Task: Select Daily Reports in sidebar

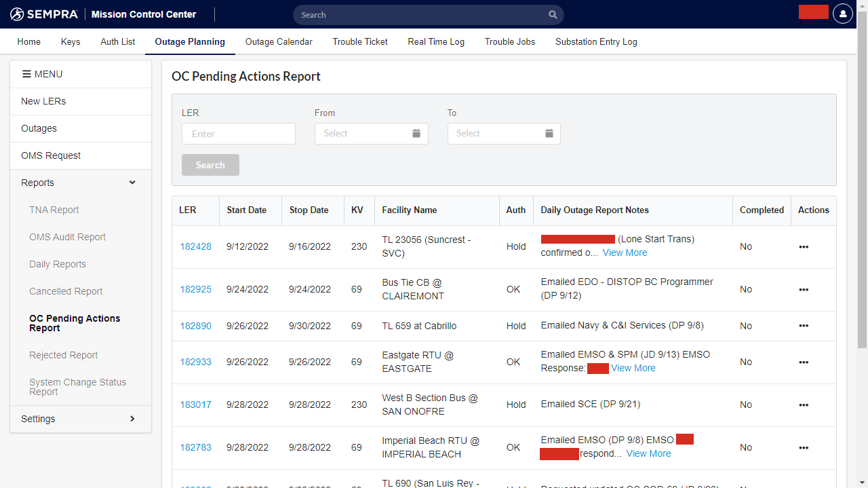Action: pyautogui.click(x=58, y=264)
